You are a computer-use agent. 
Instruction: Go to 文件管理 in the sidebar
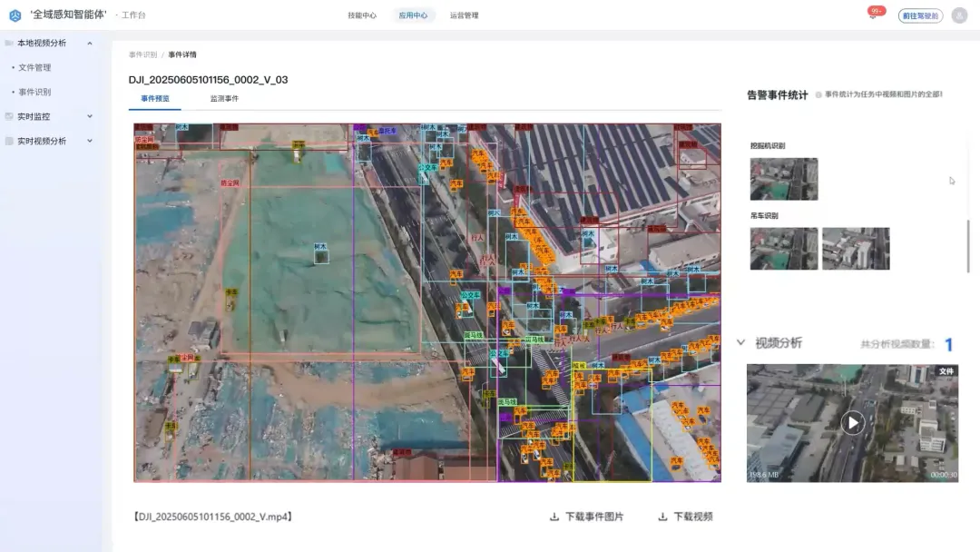click(x=34, y=68)
